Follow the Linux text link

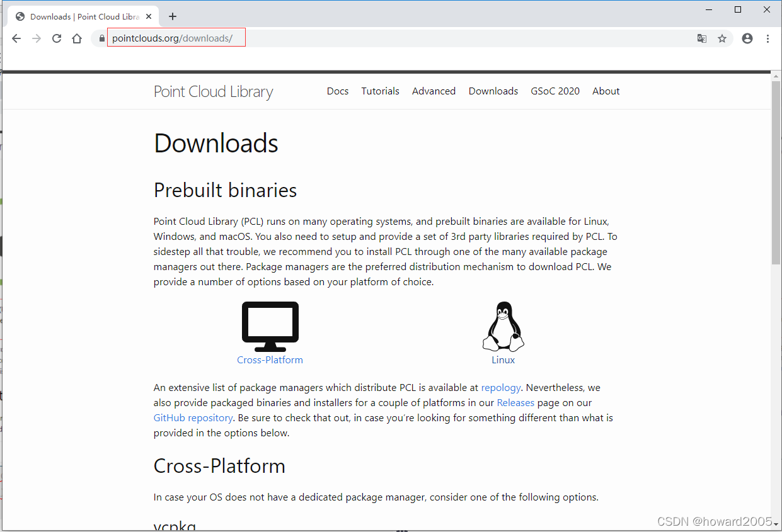click(x=503, y=360)
